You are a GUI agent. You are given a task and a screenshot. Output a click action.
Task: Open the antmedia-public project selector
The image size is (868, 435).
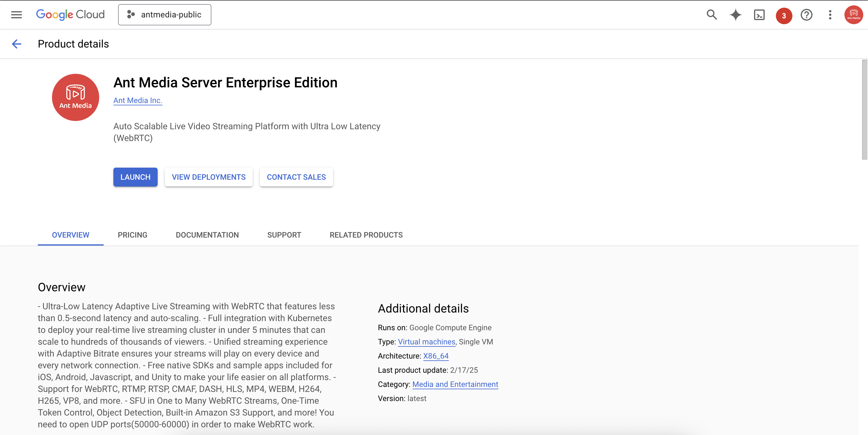point(164,15)
